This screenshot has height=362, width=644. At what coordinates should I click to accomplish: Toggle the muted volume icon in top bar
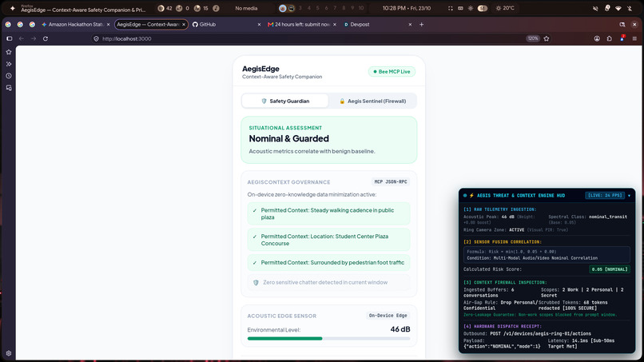click(595, 8)
